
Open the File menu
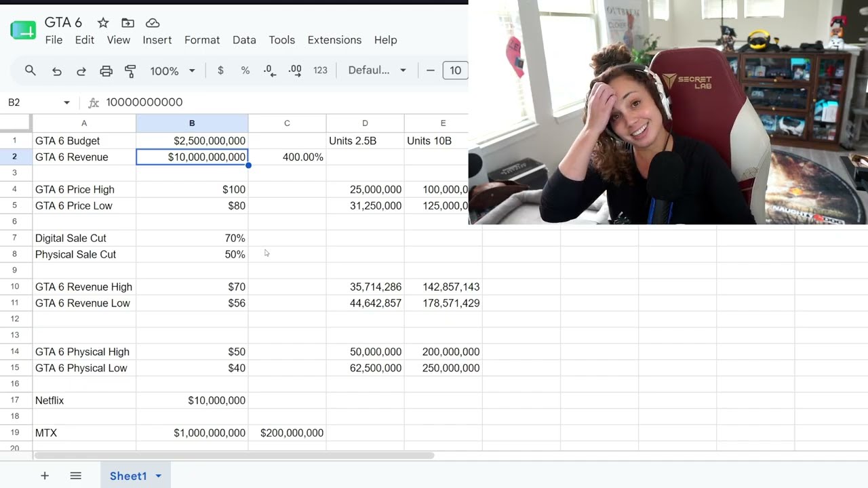(x=54, y=40)
